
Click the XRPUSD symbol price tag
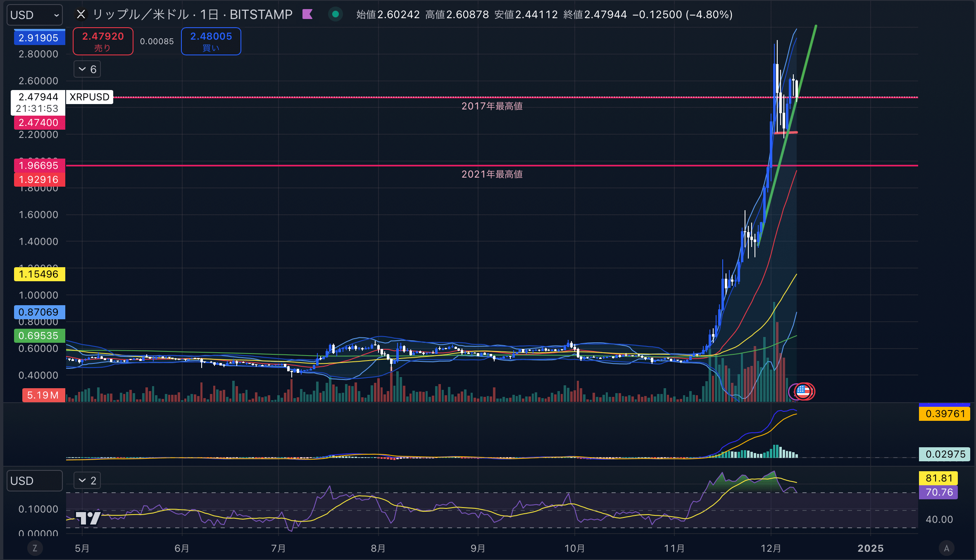pos(89,97)
